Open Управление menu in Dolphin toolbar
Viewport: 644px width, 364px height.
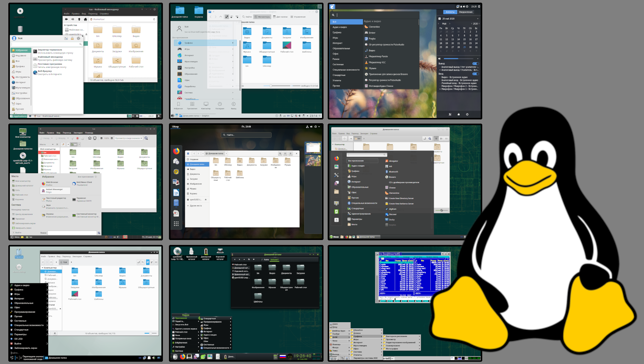point(298,17)
